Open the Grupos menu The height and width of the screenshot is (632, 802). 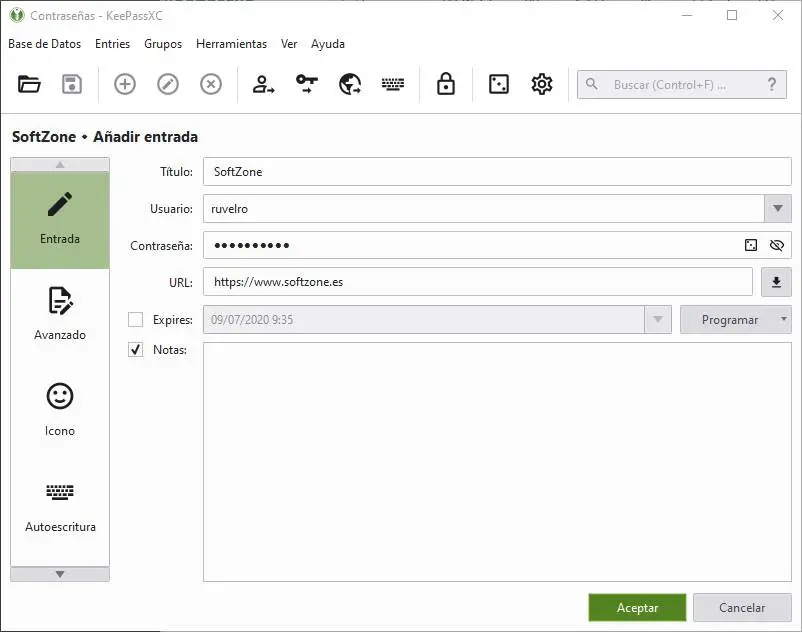tap(163, 44)
